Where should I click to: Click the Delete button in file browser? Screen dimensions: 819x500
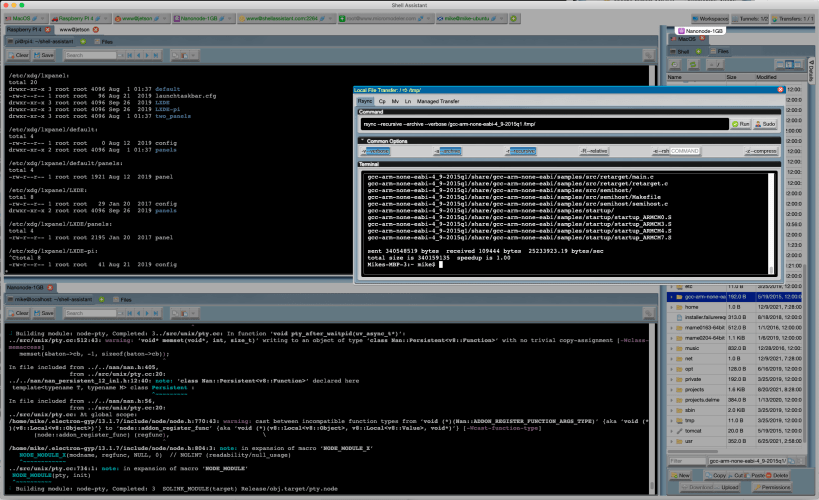pyautogui.click(x=777, y=475)
